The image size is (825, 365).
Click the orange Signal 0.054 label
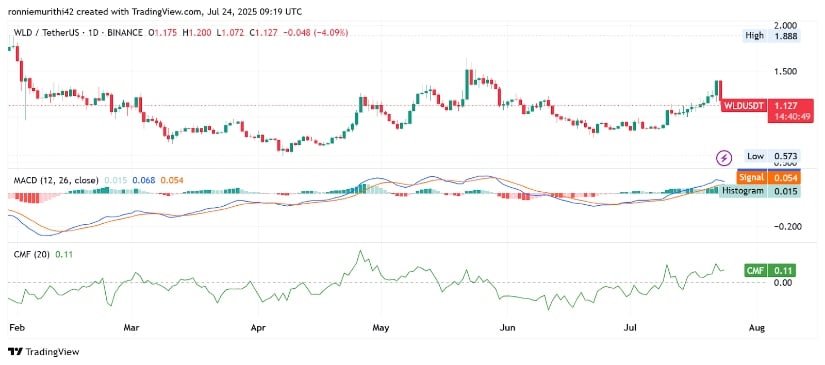(768, 178)
